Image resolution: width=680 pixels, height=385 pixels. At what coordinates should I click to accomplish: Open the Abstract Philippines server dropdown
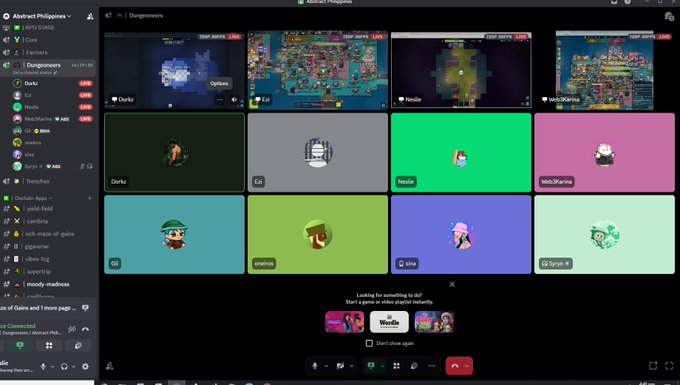(42, 16)
